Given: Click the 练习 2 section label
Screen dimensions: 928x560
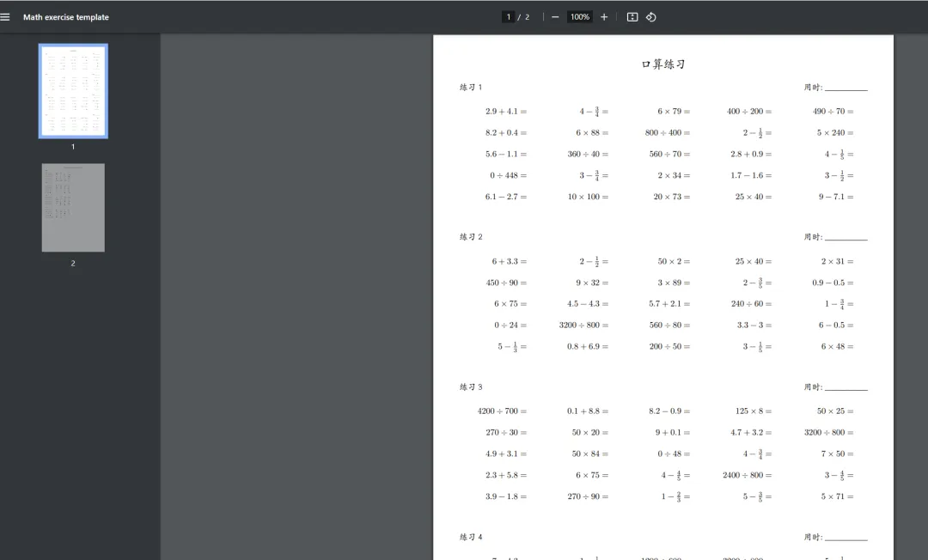Looking at the screenshot, I should point(471,236).
